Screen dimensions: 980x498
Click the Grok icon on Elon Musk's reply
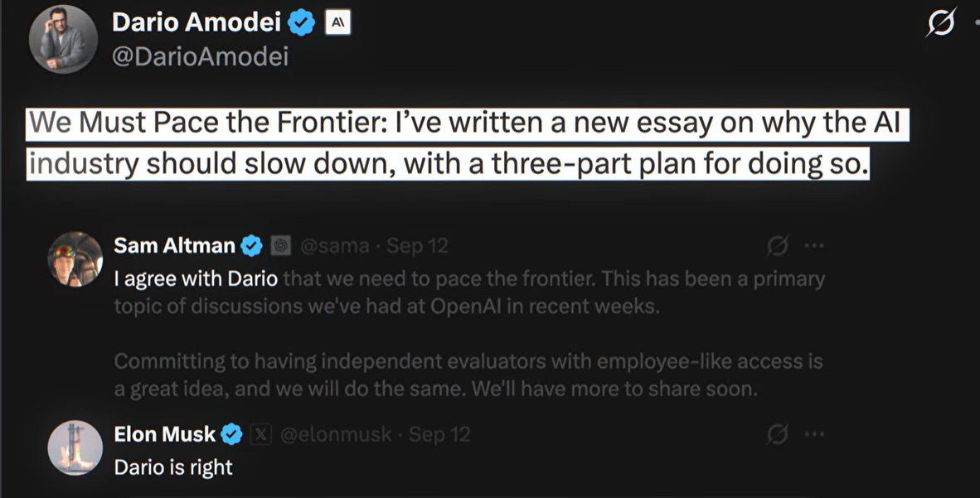click(777, 433)
